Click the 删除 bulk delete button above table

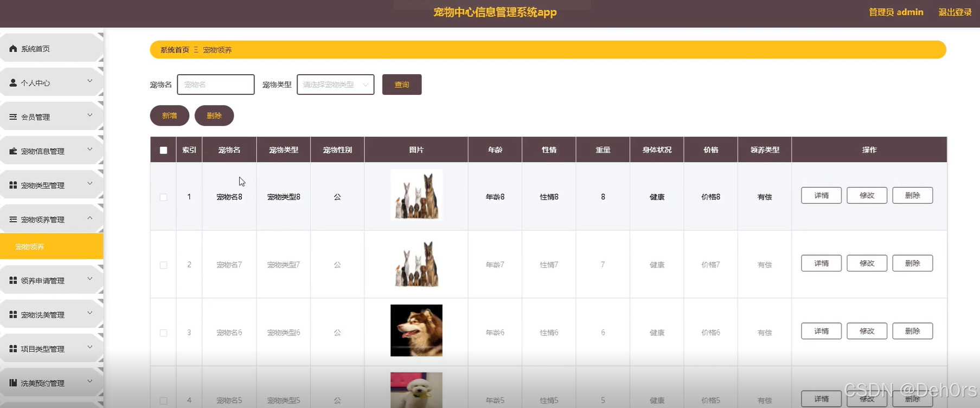[214, 115]
